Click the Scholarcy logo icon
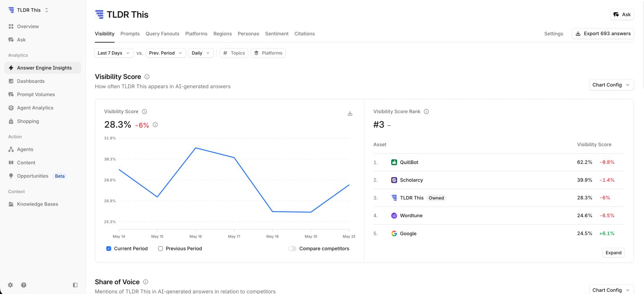The height and width of the screenshot is (294, 644). [x=394, y=180]
